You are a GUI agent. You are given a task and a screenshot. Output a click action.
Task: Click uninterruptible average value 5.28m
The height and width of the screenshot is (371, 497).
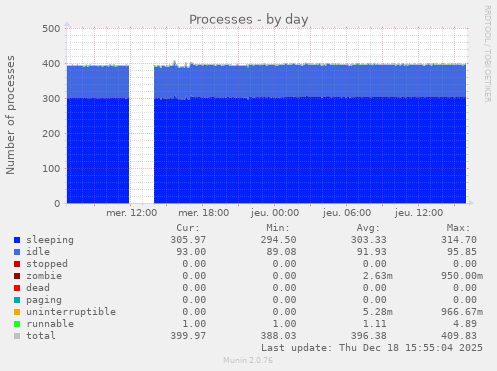click(x=377, y=312)
